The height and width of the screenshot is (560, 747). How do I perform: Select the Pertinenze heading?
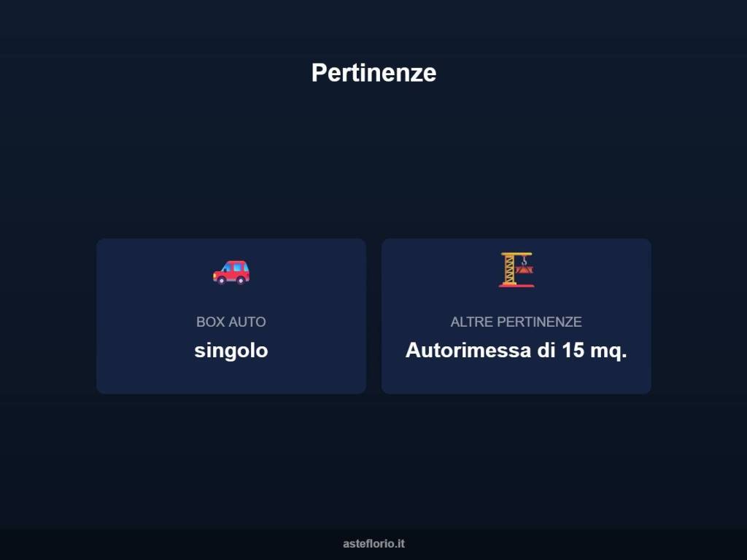(x=373, y=73)
